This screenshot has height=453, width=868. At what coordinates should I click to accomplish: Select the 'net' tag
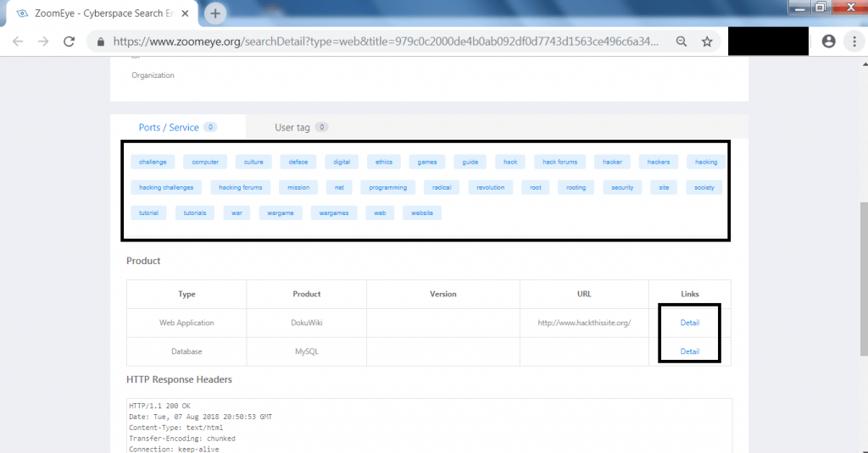point(339,187)
